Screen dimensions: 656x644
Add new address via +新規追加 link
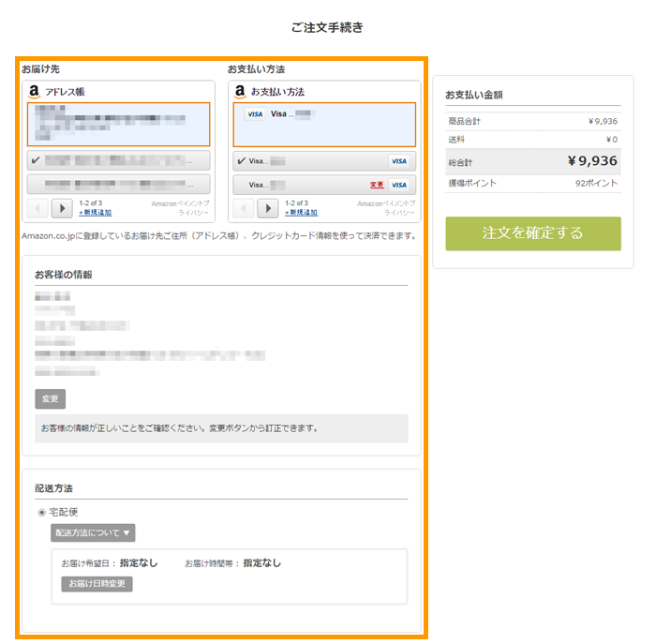click(x=94, y=213)
